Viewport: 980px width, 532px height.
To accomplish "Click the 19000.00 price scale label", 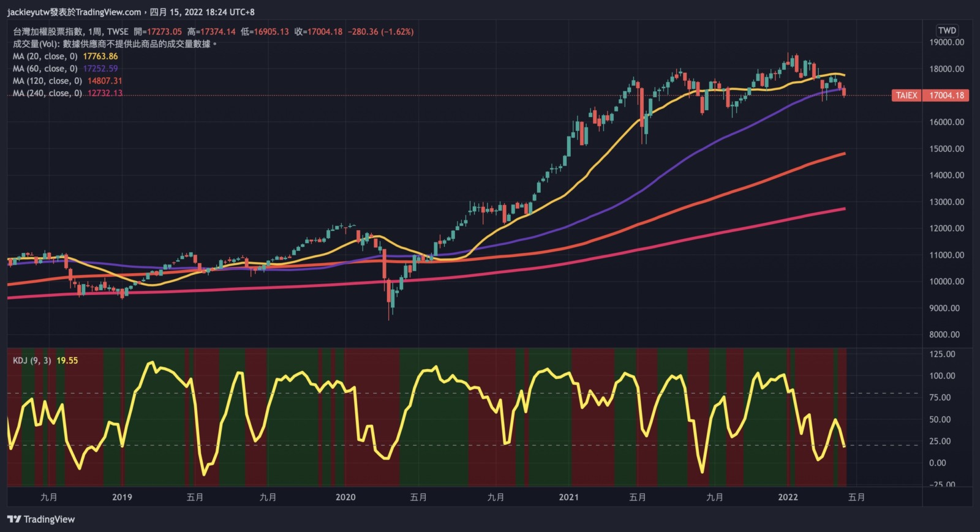I will tap(946, 42).
